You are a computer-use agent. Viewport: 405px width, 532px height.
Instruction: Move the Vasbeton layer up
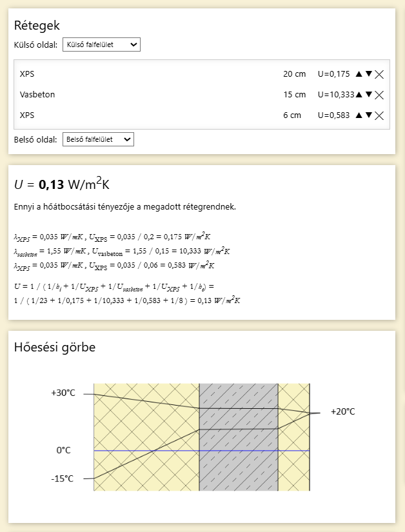coord(359,95)
